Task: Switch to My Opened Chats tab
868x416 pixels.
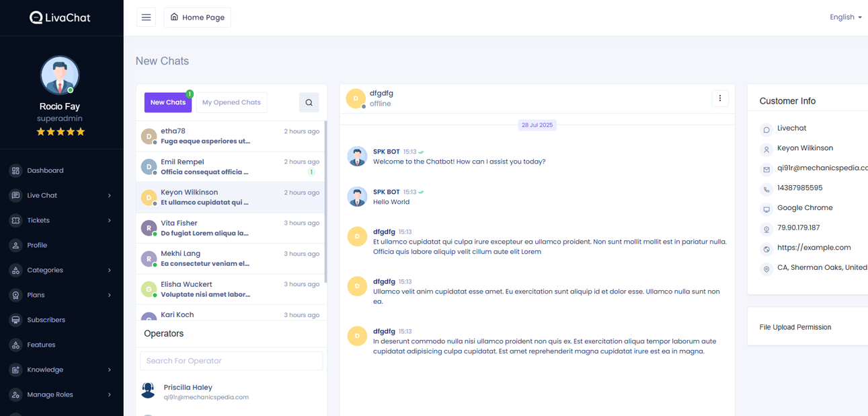Action: click(x=231, y=103)
